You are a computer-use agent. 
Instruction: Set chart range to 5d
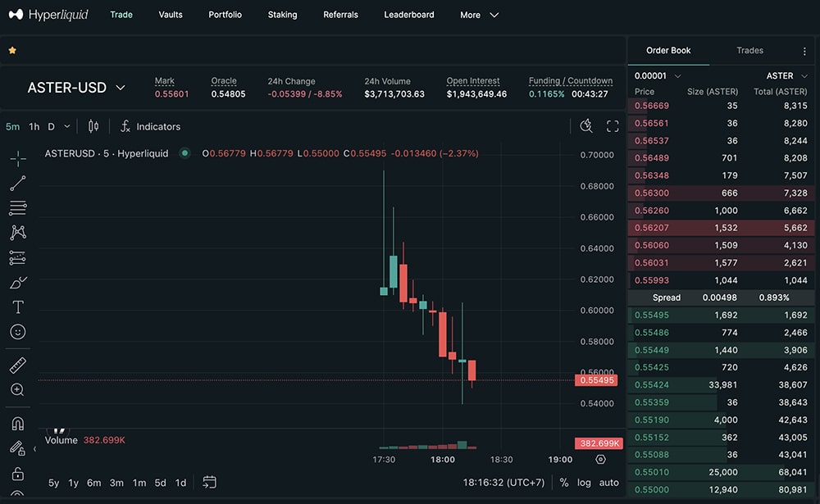coord(160,483)
